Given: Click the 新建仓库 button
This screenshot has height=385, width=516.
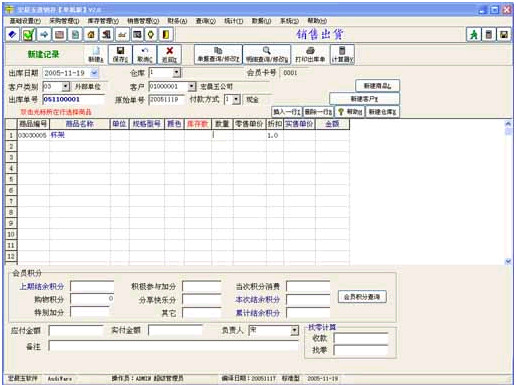Looking at the screenshot, I should 382,112.
